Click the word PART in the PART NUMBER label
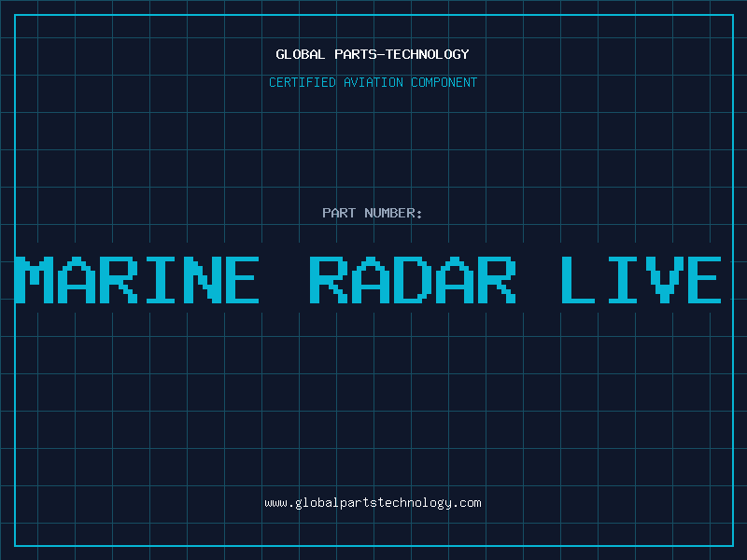The height and width of the screenshot is (560, 747). click(340, 213)
